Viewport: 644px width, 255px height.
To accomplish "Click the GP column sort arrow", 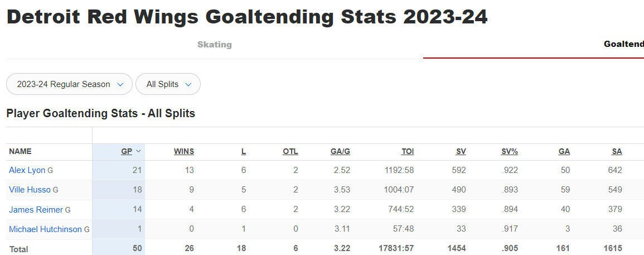I will [138, 151].
